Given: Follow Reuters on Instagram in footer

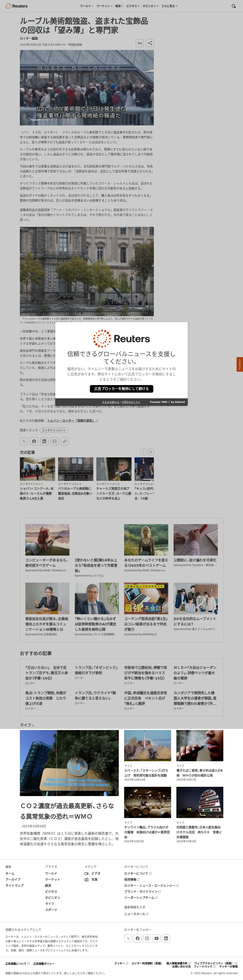Looking at the screenshot, I should 147,939.
